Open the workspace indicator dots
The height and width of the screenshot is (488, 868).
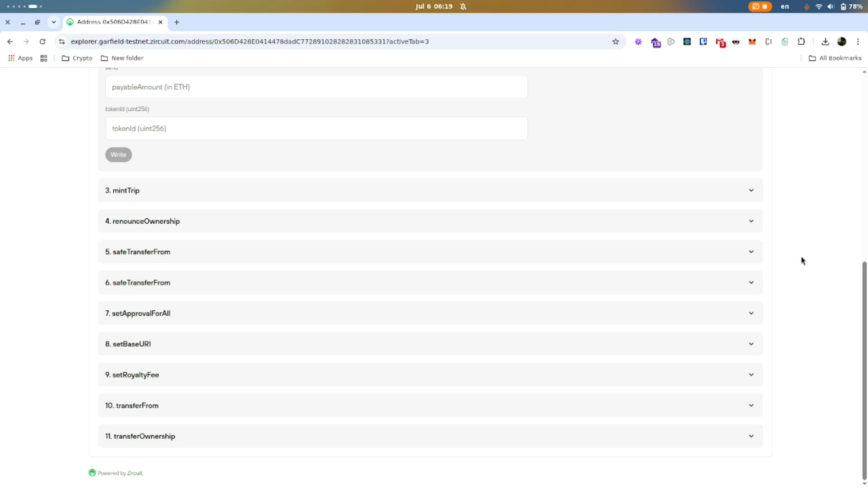(24, 6)
